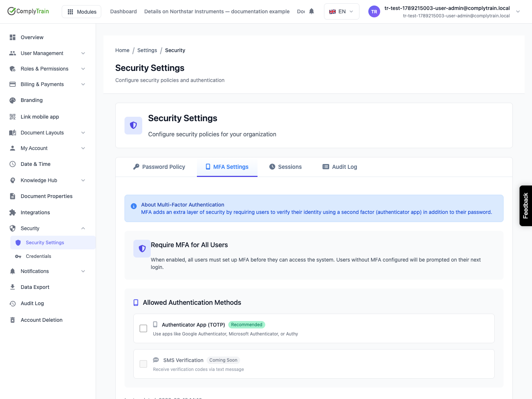This screenshot has width=532, height=399.
Task: Open the Modules grid menu
Action: point(82,12)
